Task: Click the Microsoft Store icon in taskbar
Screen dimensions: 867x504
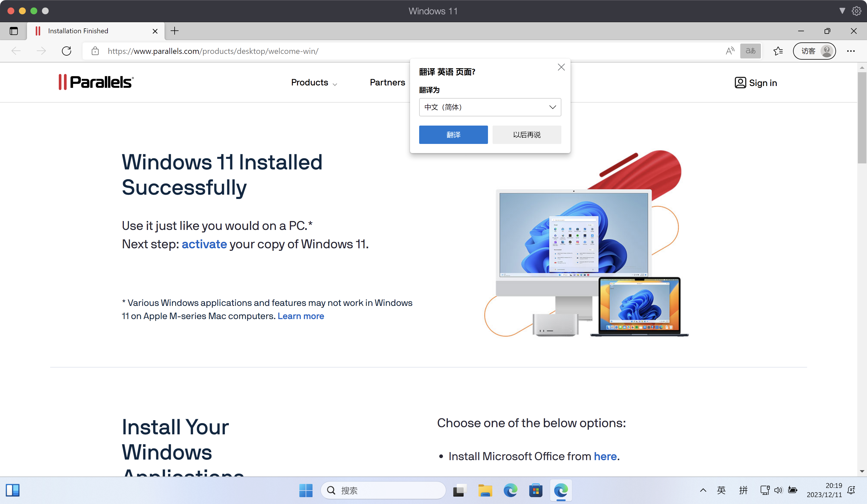Action: [x=536, y=490]
